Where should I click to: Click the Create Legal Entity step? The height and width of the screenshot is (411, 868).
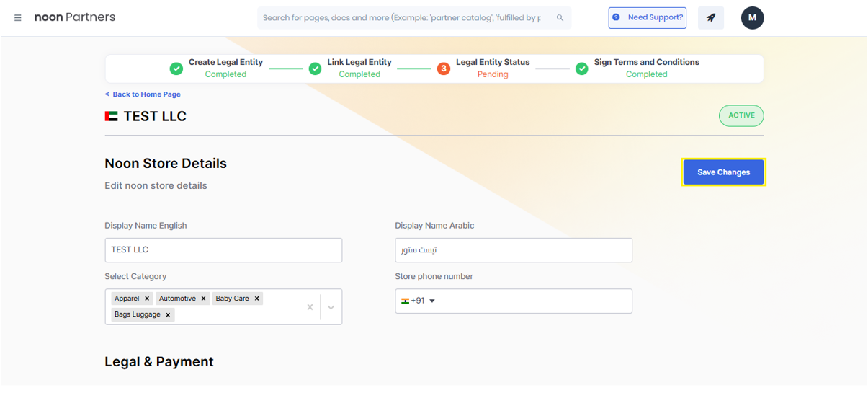216,68
